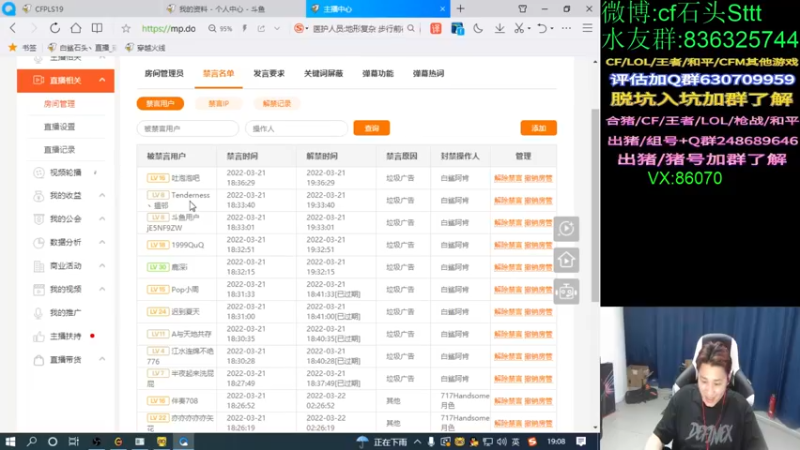
Task: Open a new tab with plus button
Action: point(461,9)
